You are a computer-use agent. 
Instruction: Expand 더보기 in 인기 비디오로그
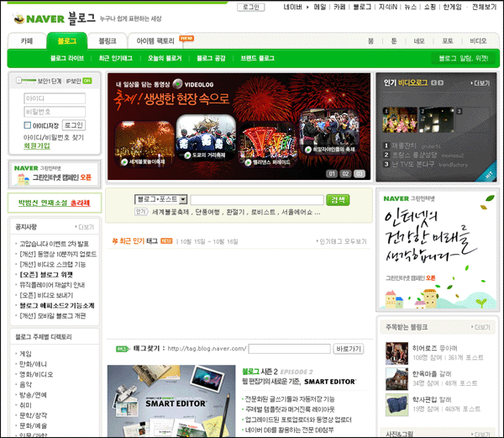(480, 83)
